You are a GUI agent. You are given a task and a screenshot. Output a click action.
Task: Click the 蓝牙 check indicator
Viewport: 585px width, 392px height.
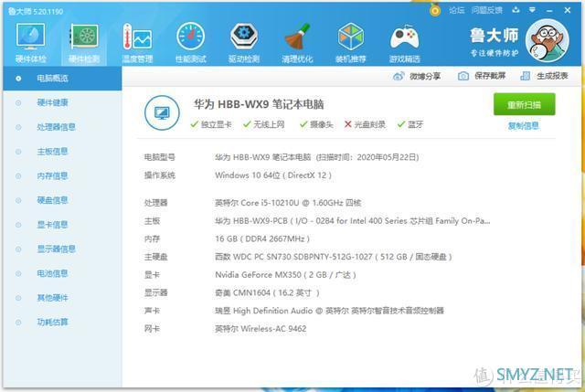[410, 124]
